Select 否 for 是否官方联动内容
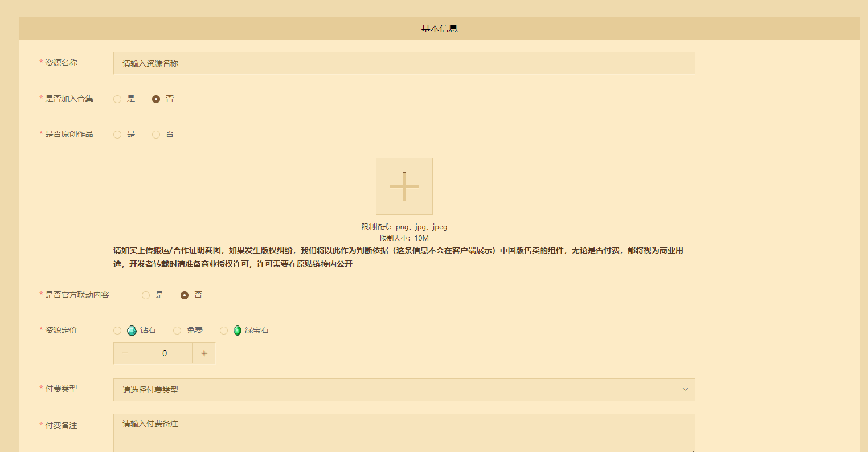 tap(185, 295)
